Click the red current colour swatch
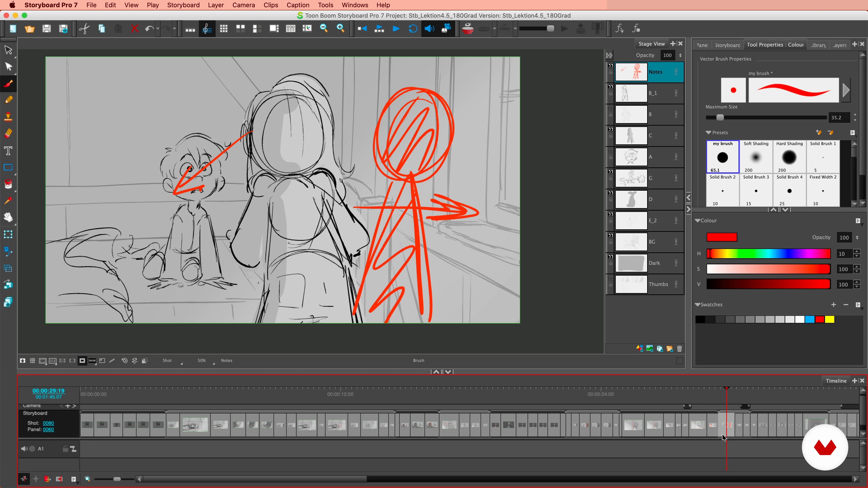The height and width of the screenshot is (488, 868). coord(722,237)
